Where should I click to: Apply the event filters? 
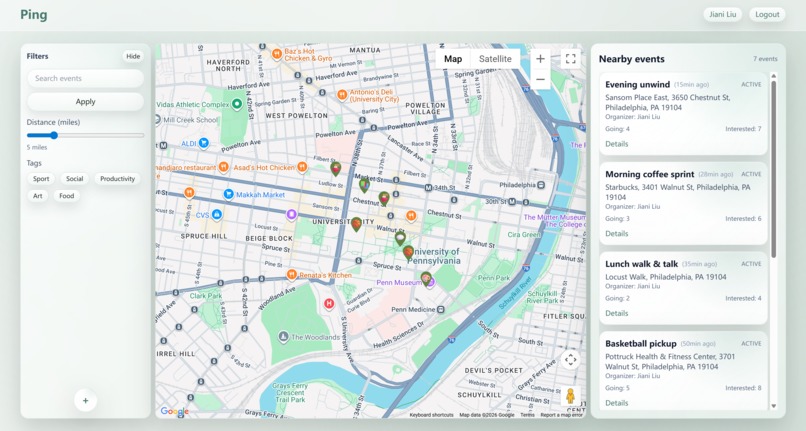[x=85, y=102]
